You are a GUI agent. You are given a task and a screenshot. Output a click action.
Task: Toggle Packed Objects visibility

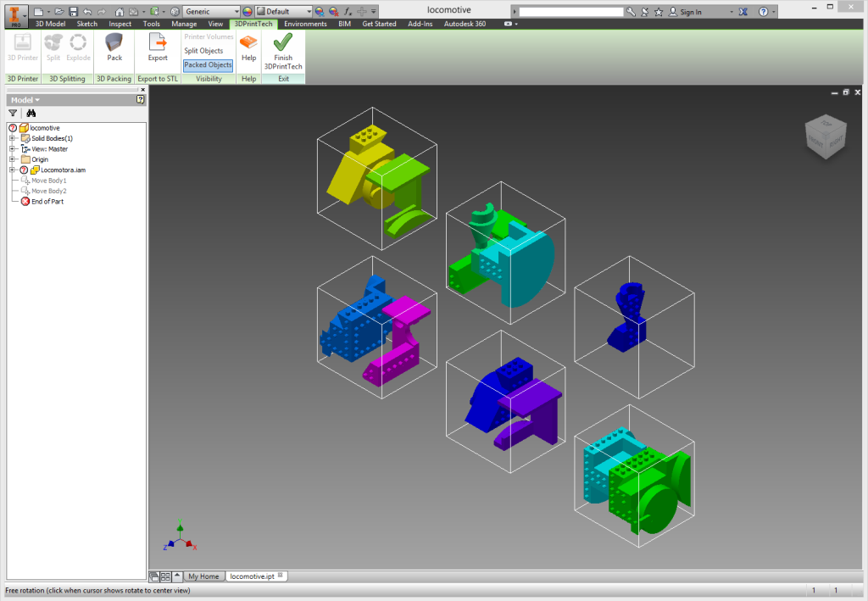click(208, 65)
